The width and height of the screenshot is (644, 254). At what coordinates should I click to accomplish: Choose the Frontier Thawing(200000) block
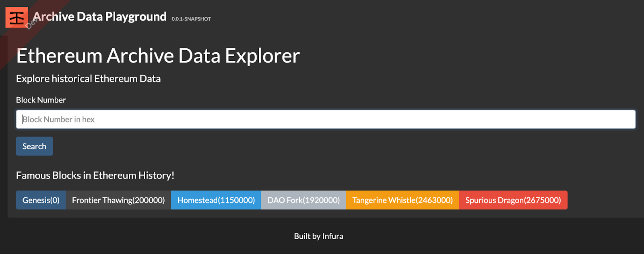tap(118, 200)
